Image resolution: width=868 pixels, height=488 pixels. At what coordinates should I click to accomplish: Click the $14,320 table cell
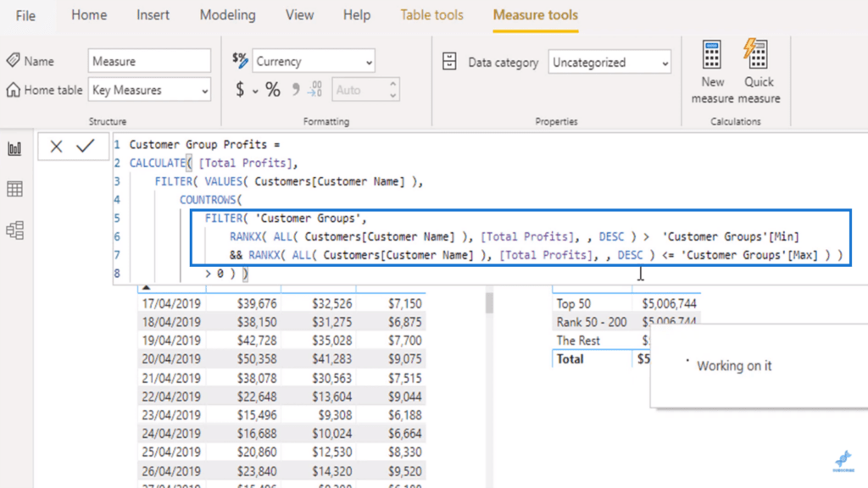pos(331,471)
